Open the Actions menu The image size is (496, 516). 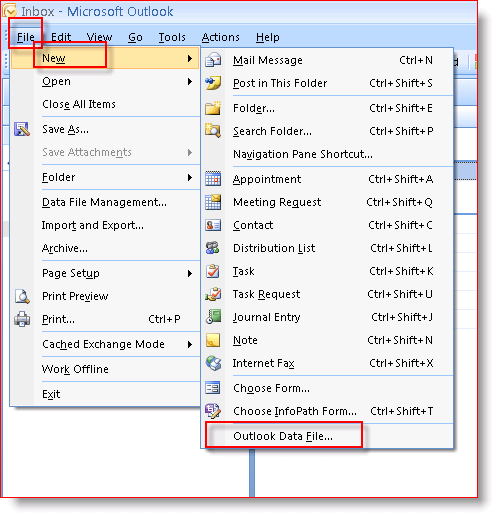(x=221, y=37)
